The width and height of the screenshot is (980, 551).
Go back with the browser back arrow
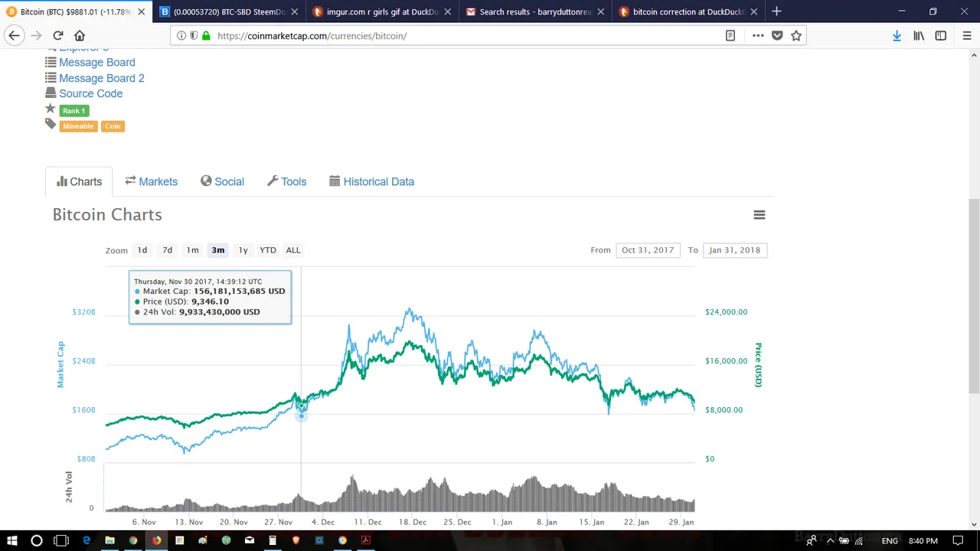click(x=14, y=35)
